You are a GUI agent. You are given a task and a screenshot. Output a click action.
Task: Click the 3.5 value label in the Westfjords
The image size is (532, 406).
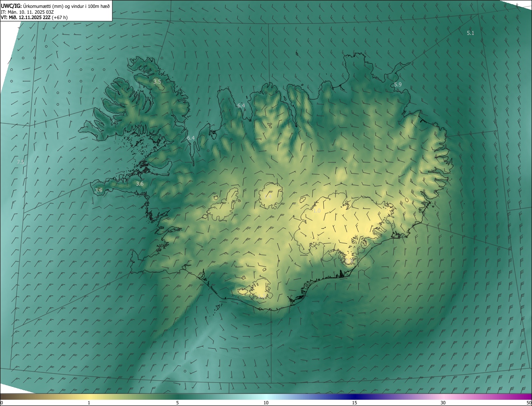click(157, 81)
